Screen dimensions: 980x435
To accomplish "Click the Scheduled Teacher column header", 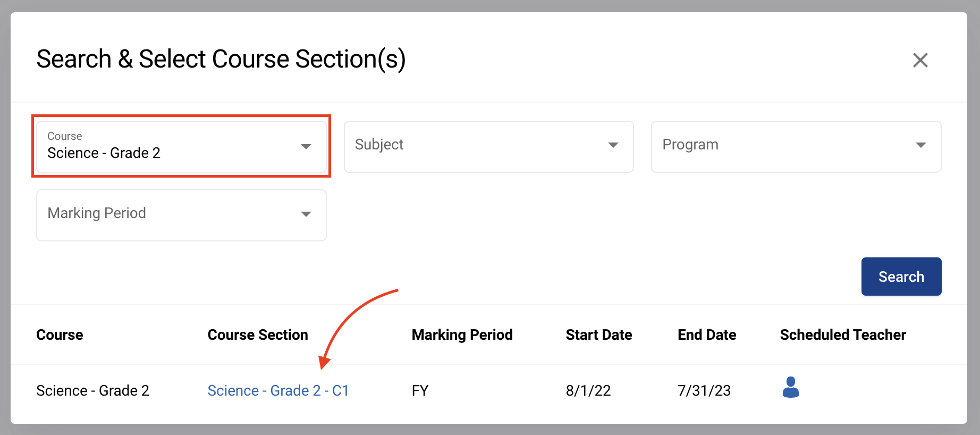I will coord(842,334).
